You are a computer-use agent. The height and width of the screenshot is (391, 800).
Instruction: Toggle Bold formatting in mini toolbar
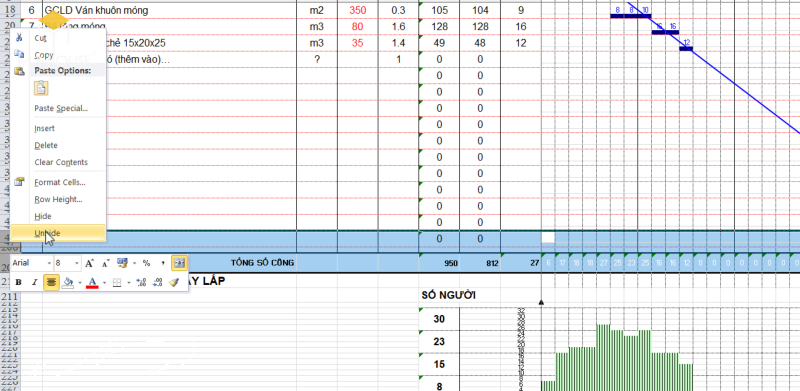pos(18,282)
